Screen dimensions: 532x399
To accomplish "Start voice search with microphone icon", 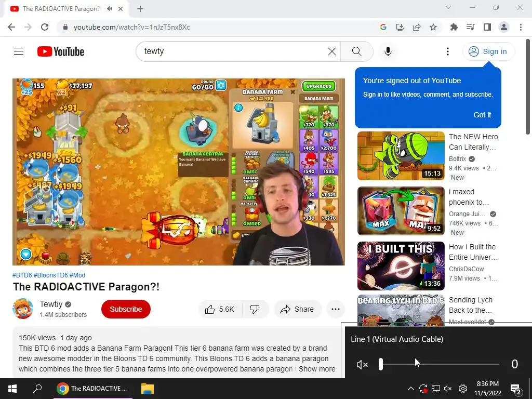I will point(388,51).
